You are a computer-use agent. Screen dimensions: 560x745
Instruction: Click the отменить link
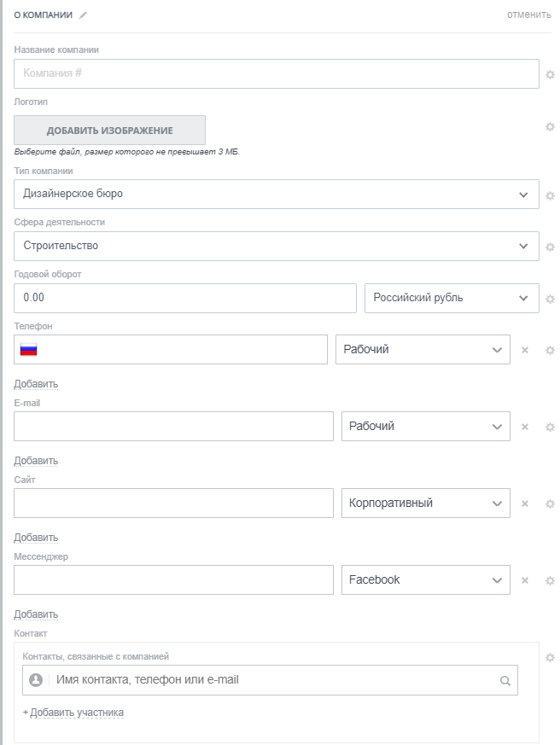tap(529, 15)
